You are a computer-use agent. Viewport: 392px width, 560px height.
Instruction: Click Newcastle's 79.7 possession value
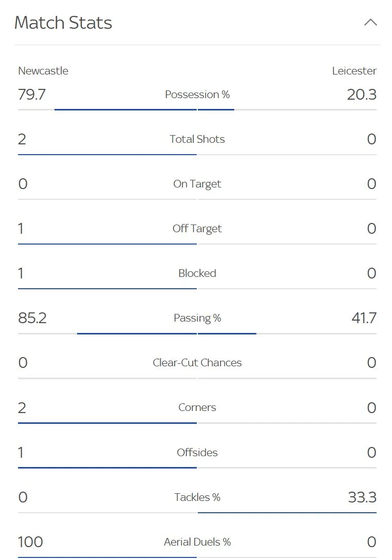[x=32, y=95]
